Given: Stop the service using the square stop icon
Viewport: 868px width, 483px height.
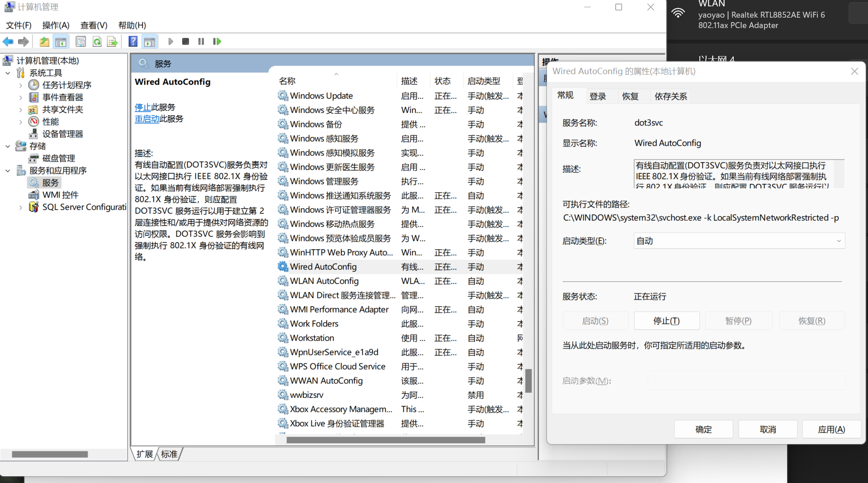Looking at the screenshot, I should (x=185, y=41).
